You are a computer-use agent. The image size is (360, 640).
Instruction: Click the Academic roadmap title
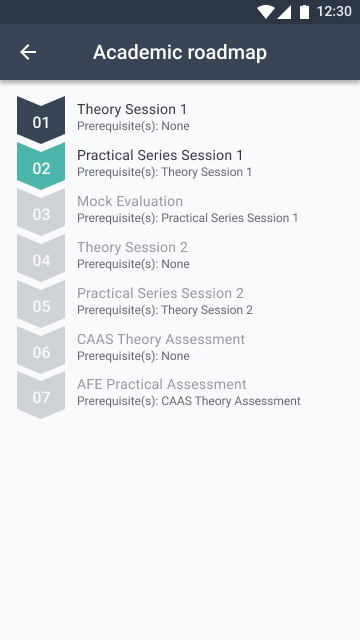180,52
